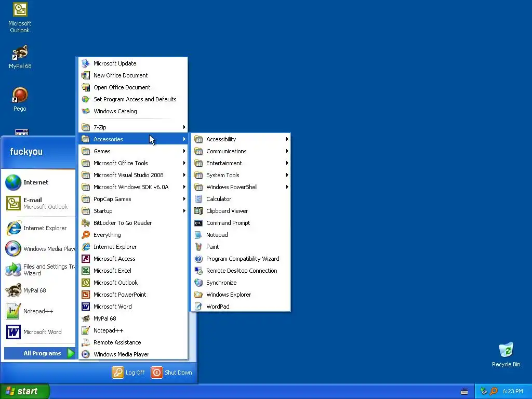Expand the Communications submenu
532x399 pixels.
tap(241, 151)
